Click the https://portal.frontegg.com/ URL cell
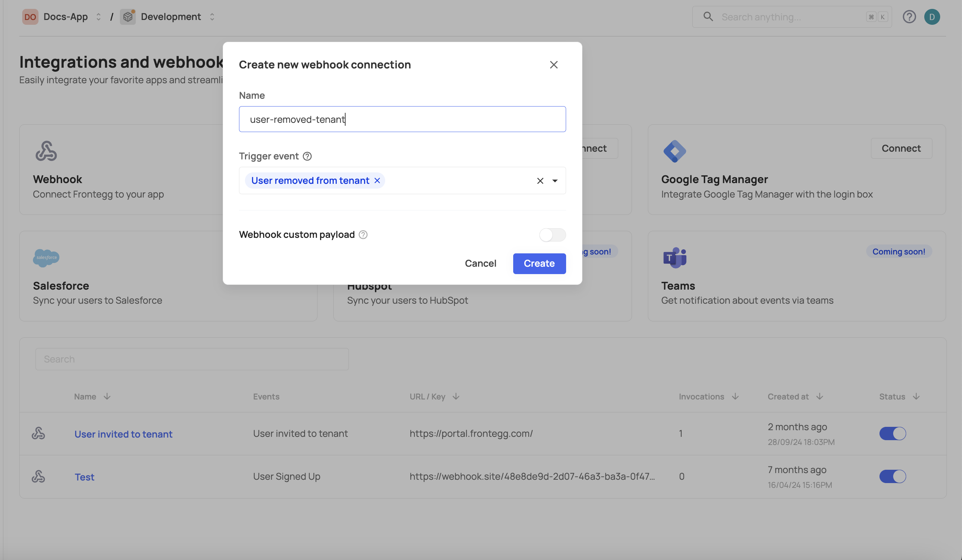 point(471,433)
